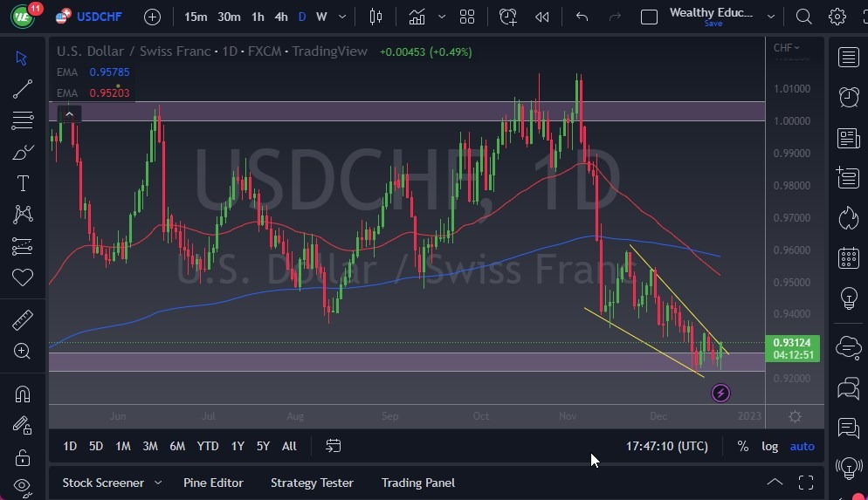The width and height of the screenshot is (868, 500).
Task: Undo the last chart action
Action: [582, 17]
